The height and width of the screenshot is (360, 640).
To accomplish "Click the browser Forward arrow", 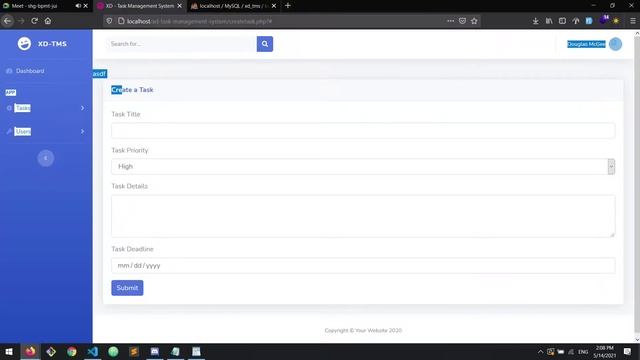I will tap(21, 21).
